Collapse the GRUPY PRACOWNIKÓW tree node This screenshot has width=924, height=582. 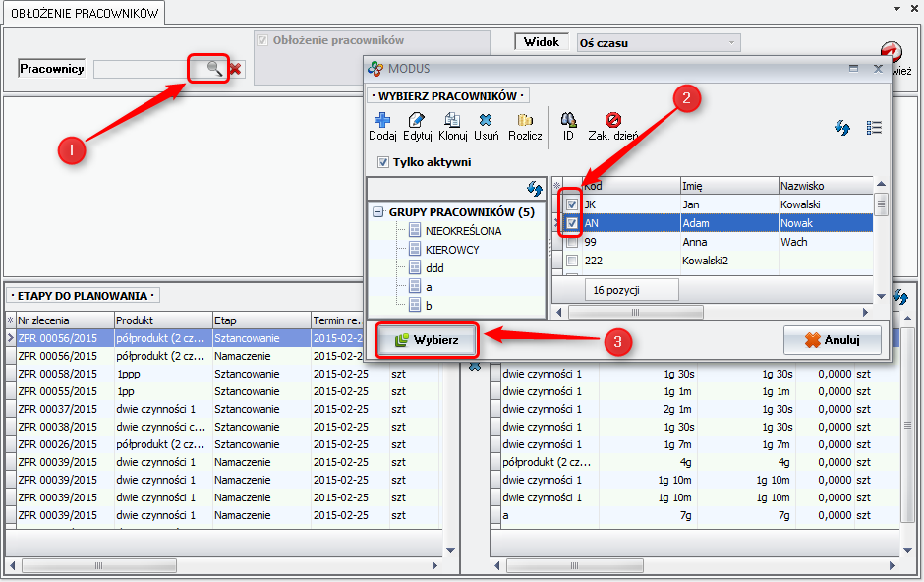pos(377,212)
